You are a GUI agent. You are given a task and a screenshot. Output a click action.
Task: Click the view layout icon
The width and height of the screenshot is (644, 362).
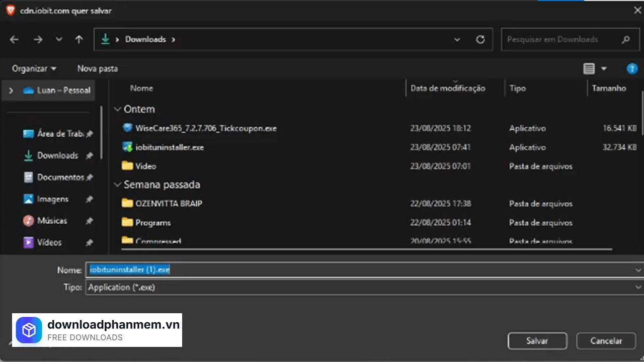pyautogui.click(x=589, y=68)
